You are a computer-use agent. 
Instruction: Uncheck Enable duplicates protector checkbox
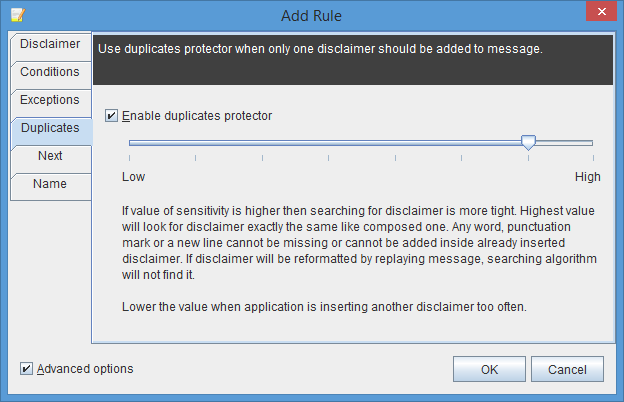(111, 116)
